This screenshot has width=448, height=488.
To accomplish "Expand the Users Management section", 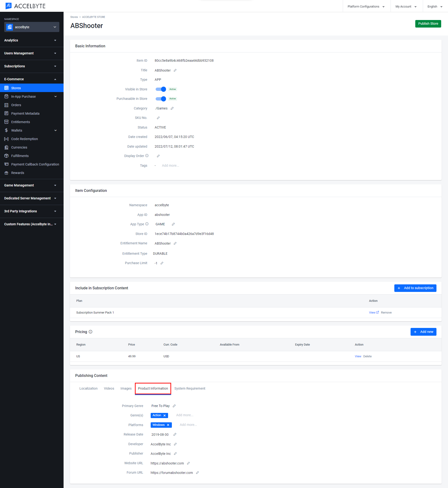I will [32, 53].
